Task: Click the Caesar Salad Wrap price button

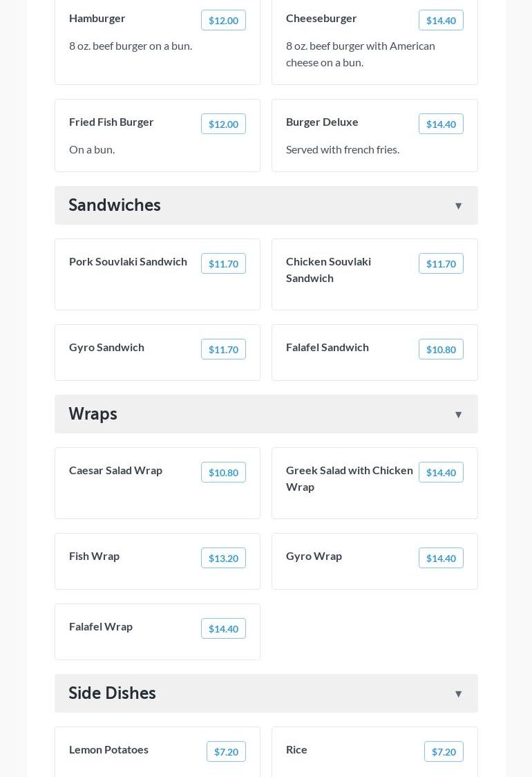Action: coord(223,473)
